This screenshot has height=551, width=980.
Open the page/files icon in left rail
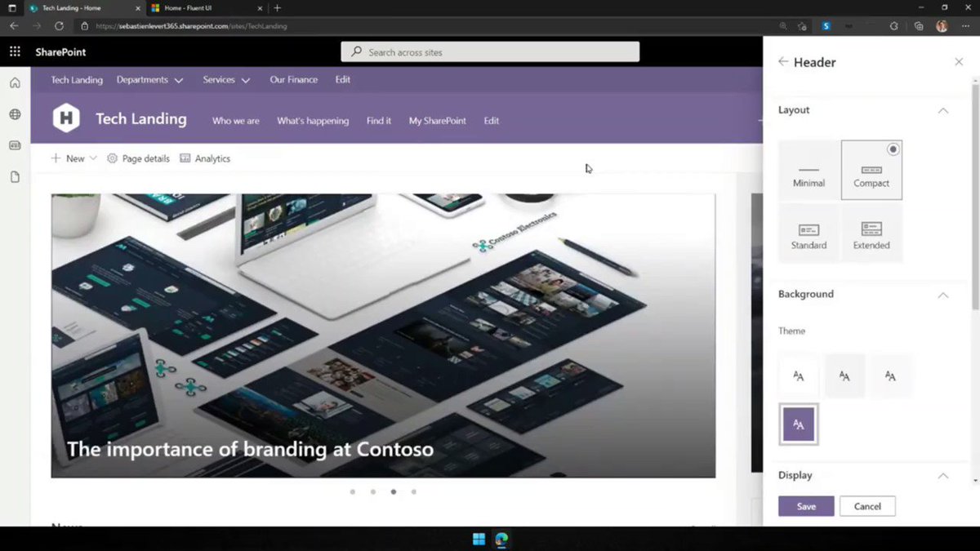(x=15, y=177)
